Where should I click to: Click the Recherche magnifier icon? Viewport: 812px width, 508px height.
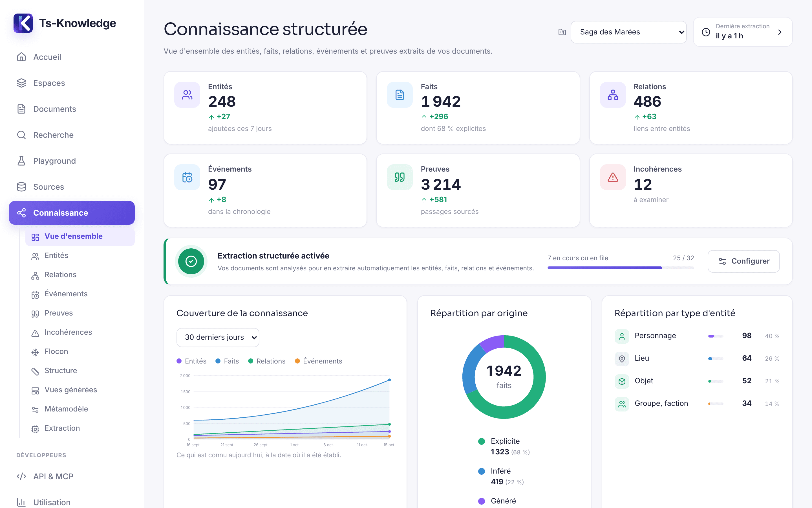(21, 135)
